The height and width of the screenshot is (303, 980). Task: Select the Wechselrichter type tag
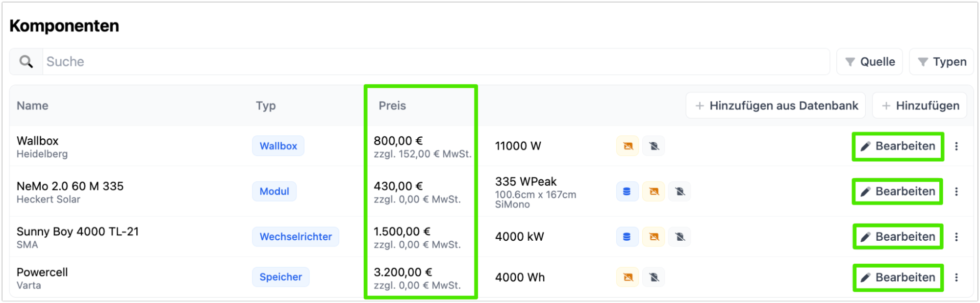tap(296, 237)
